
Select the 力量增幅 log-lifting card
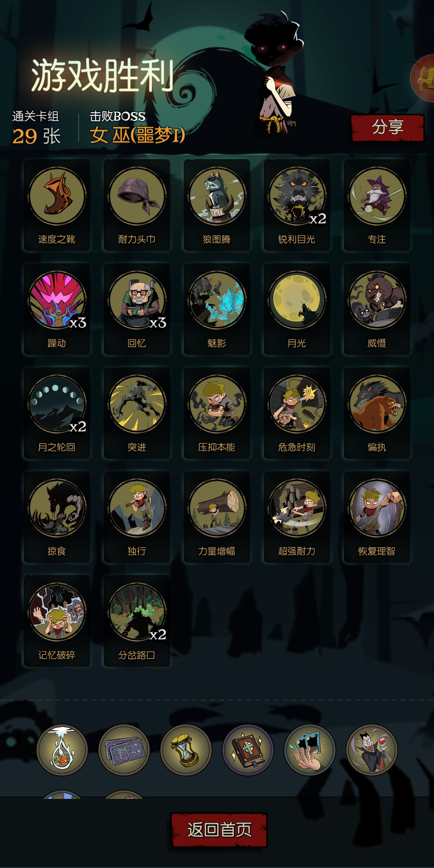pos(217,517)
